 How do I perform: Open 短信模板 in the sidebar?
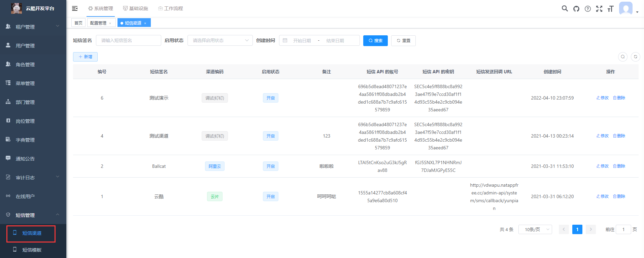tap(33, 250)
